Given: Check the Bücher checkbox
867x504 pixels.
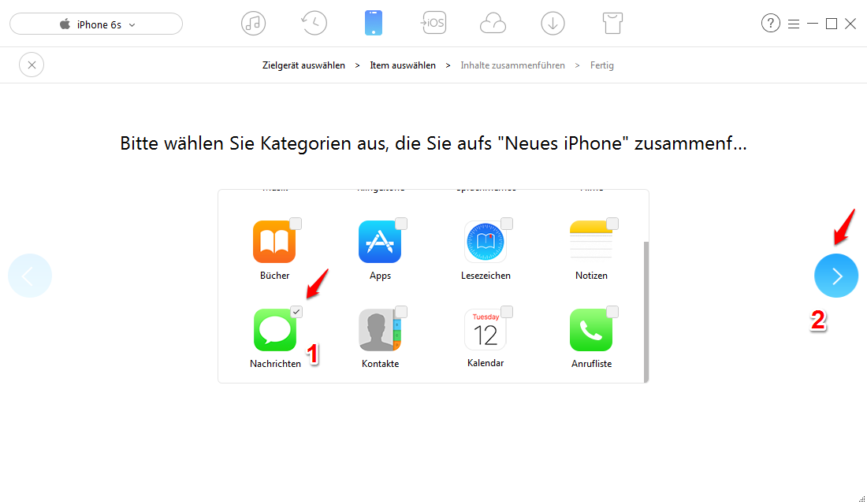Looking at the screenshot, I should click(296, 224).
